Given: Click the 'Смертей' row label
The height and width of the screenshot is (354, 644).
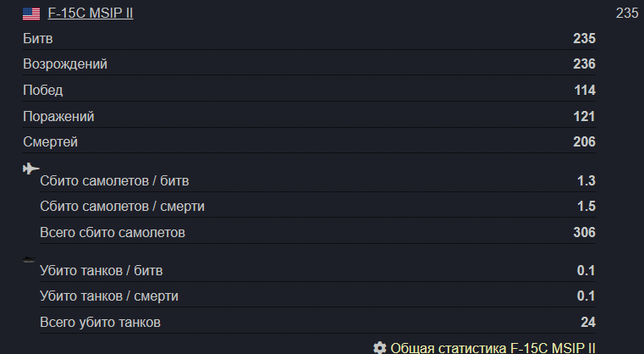Looking at the screenshot, I should point(50,142).
